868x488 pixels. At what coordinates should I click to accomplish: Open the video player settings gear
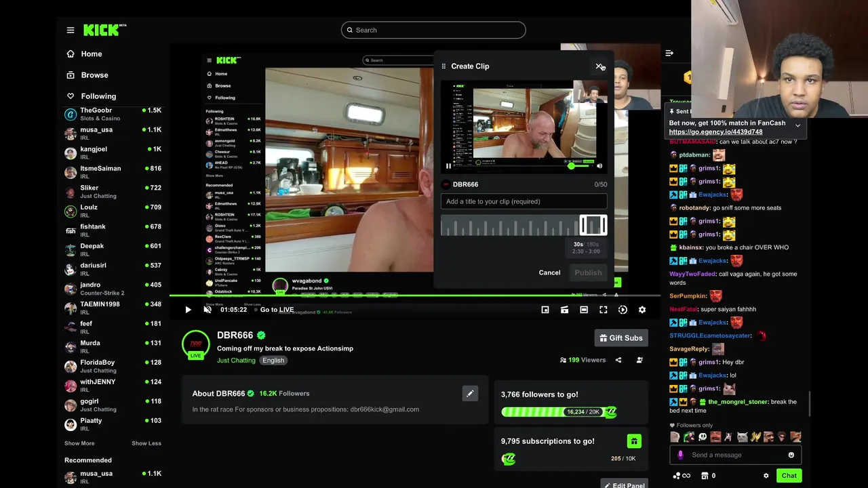coord(642,310)
